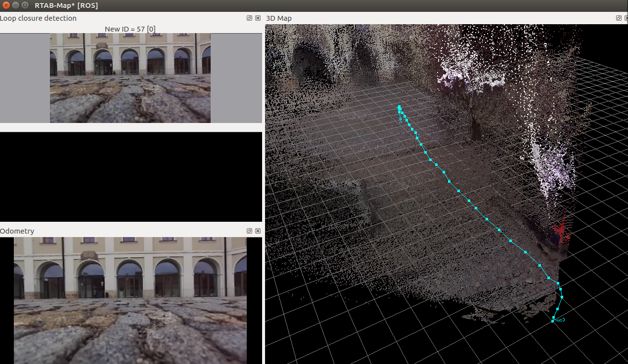Float the Loop closure detection panel

coord(250,18)
